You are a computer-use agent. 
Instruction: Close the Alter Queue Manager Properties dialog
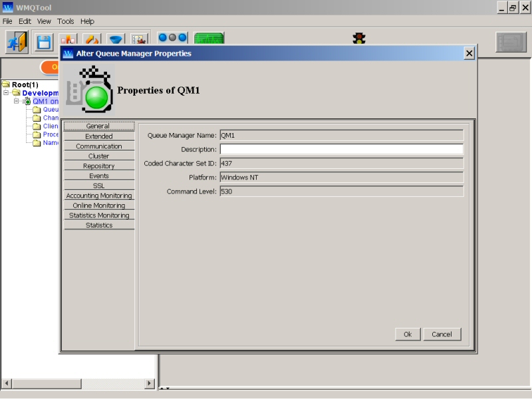(x=469, y=53)
